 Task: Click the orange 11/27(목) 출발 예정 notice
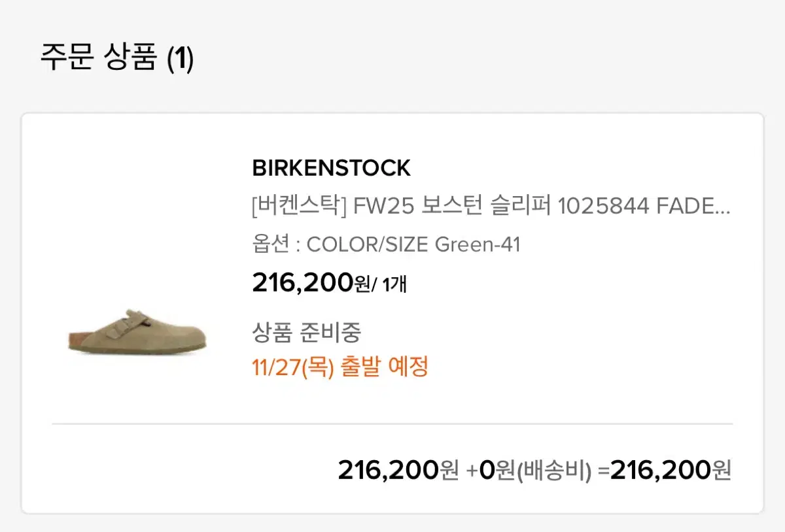pos(340,367)
